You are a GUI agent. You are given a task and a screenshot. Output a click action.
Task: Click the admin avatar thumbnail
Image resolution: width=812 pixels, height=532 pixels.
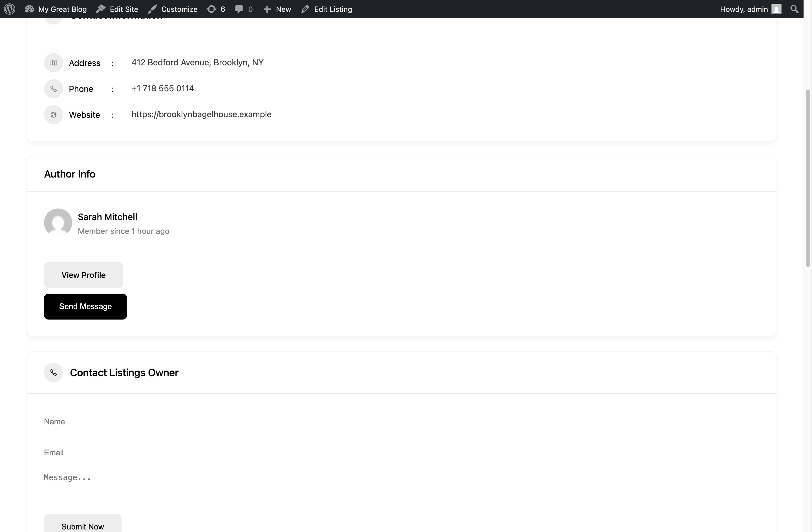pos(776,9)
